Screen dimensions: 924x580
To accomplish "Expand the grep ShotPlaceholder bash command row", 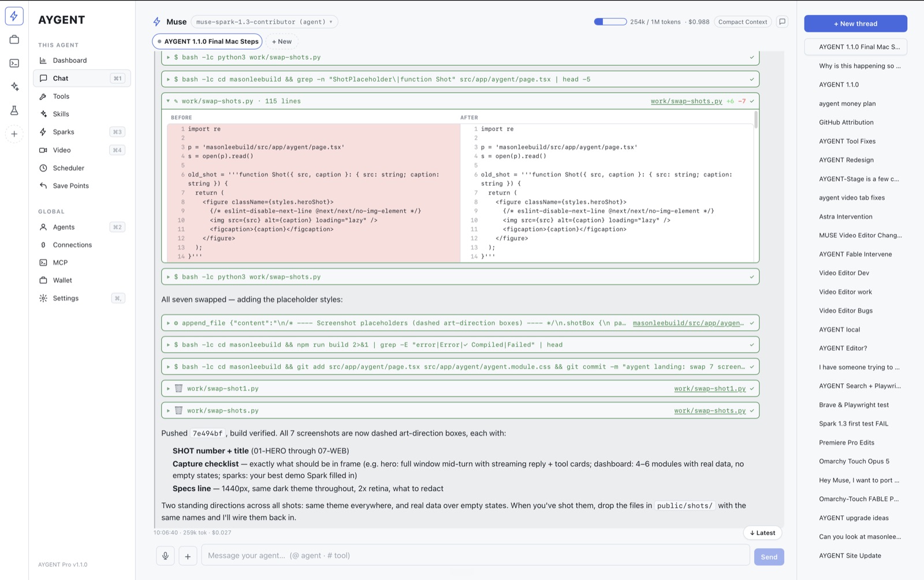I will [460, 80].
